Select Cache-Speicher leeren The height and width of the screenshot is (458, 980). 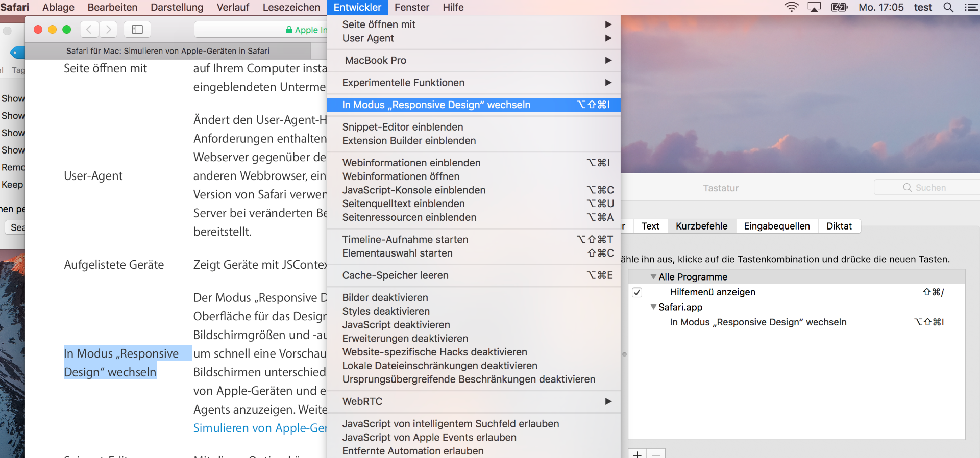click(474, 275)
